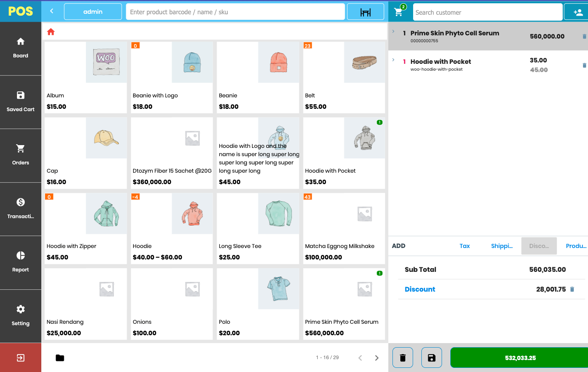Switch to the Tax tab in ADD row

point(465,246)
